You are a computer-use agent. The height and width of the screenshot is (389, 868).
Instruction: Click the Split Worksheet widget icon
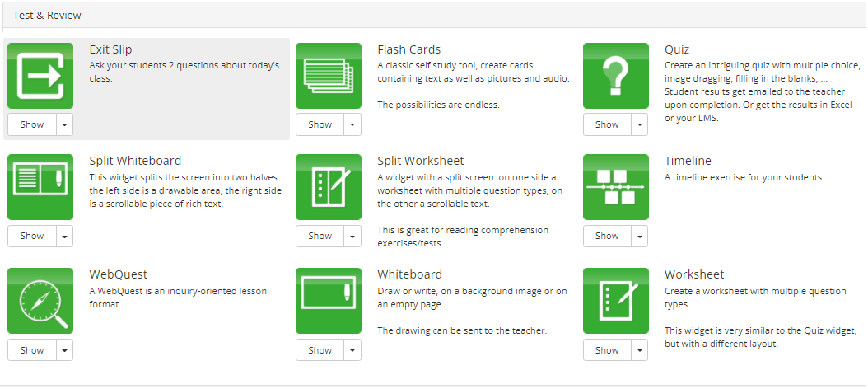tap(329, 187)
